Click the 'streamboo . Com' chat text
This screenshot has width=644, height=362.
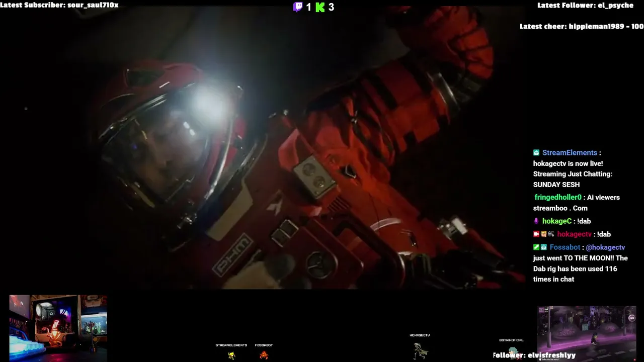coord(560,208)
